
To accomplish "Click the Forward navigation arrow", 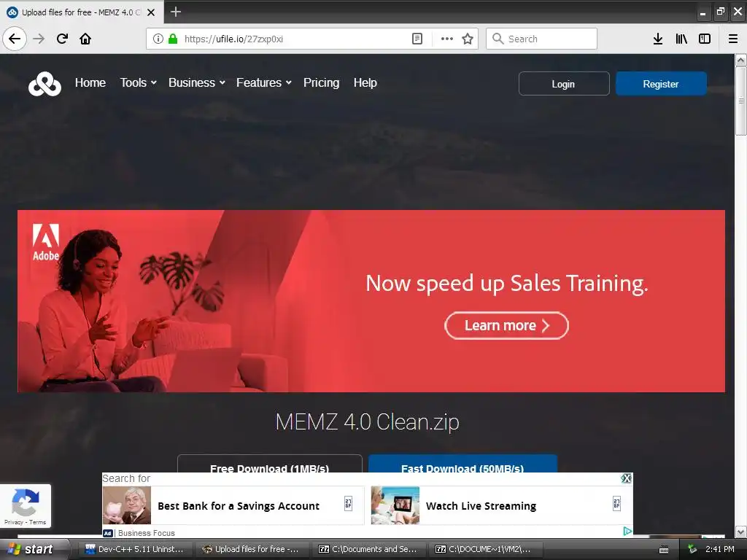I will coord(39,39).
